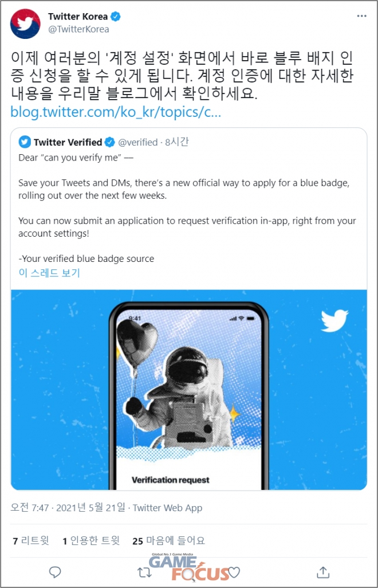Viewport: 378px width, 588px height.
Task: Click the share upload icon
Action: pos(323,572)
